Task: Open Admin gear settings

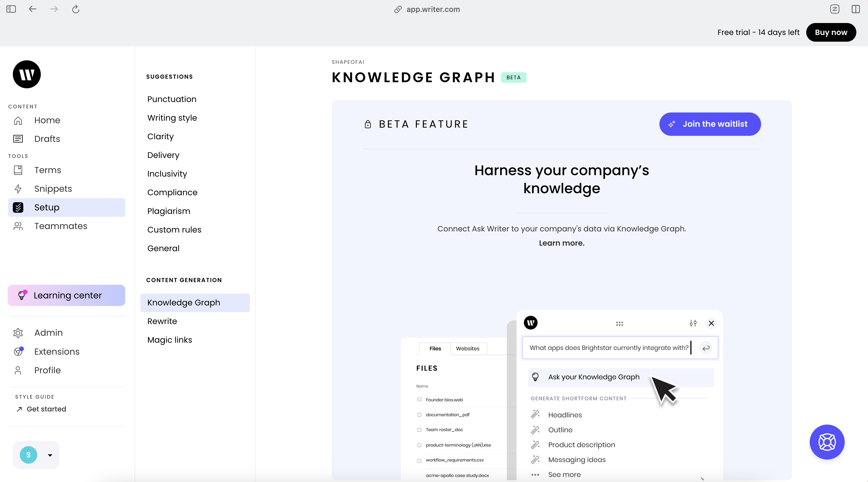Action: pyautogui.click(x=18, y=333)
